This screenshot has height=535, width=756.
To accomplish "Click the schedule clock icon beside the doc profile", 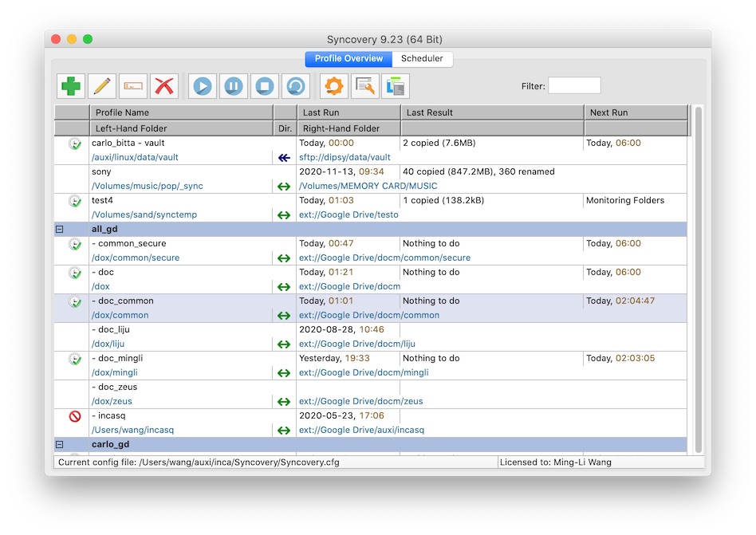I will (x=75, y=273).
